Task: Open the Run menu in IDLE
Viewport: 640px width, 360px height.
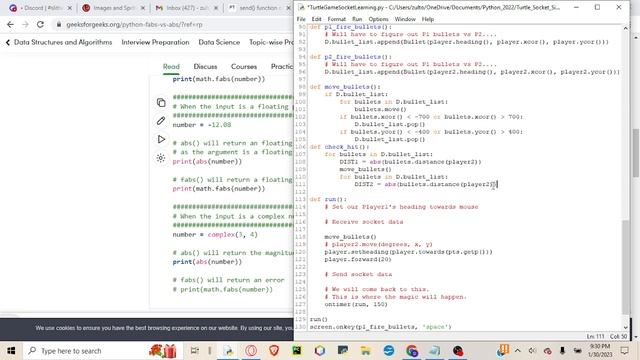Action: click(357, 19)
